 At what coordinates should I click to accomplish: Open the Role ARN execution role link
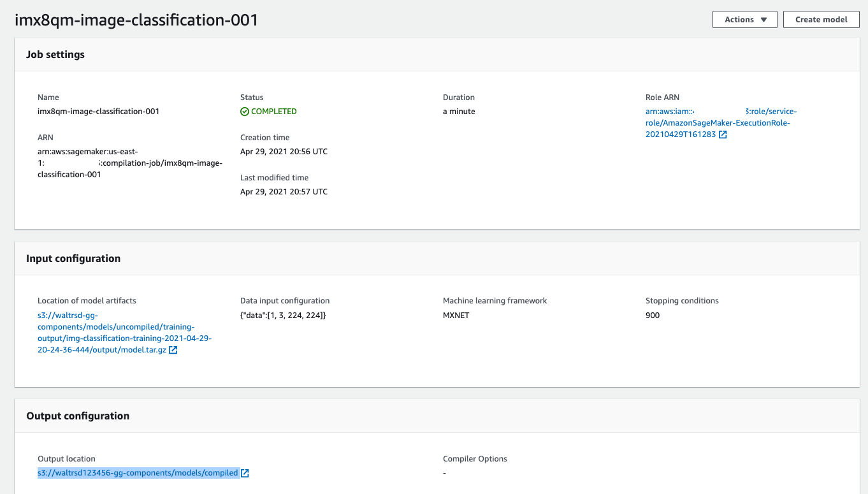[721, 123]
